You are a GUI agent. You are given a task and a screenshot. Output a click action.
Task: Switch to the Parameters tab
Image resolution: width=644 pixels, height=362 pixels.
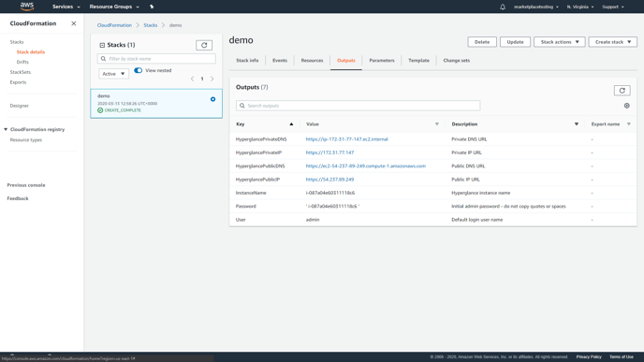[x=382, y=60]
